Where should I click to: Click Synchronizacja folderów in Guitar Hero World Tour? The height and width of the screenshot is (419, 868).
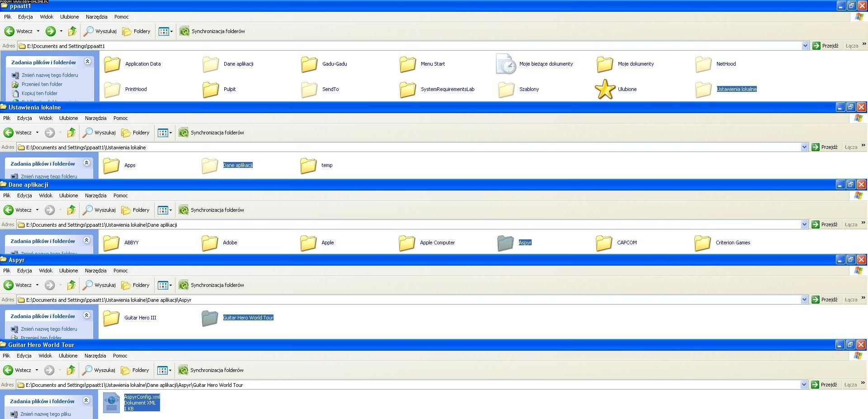coord(211,370)
